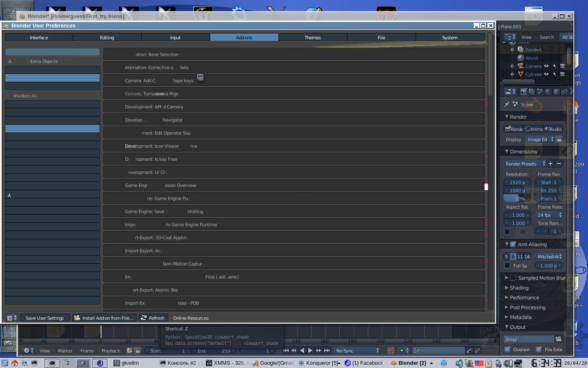The width and height of the screenshot is (588, 368).
Task: Expand the Post Processing panel
Action: pyautogui.click(x=507, y=307)
